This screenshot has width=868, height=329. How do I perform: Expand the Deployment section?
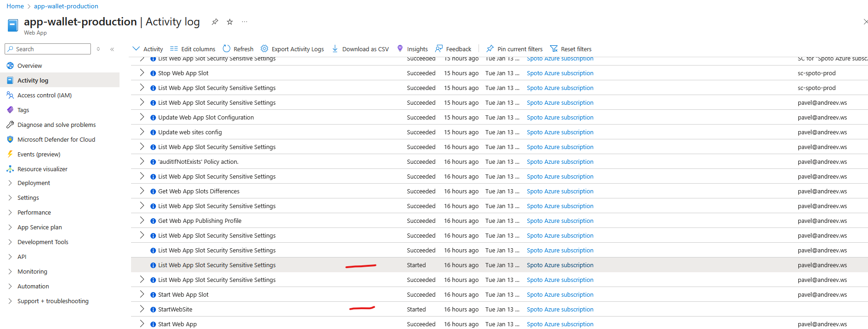pos(10,183)
